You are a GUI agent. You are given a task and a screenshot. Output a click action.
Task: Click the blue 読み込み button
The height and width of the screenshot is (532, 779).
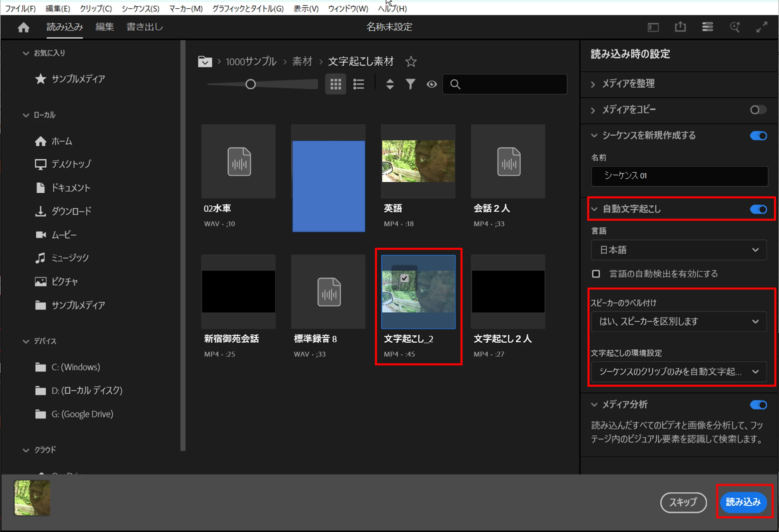coord(743,502)
